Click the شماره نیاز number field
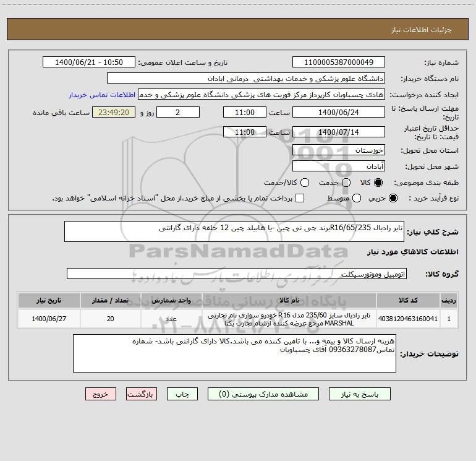The width and height of the screenshot is (476, 461). [339, 62]
